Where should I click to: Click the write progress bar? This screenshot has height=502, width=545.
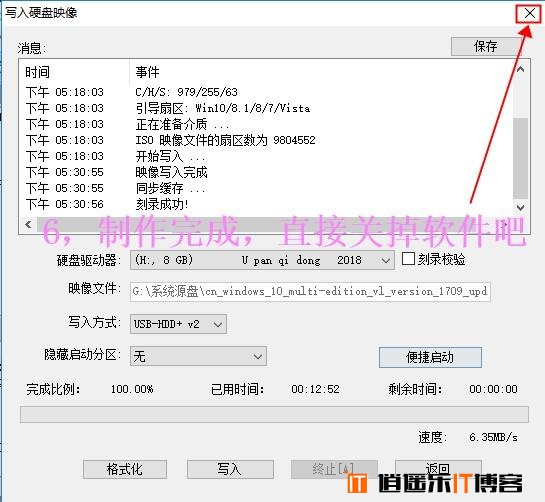coord(274,414)
